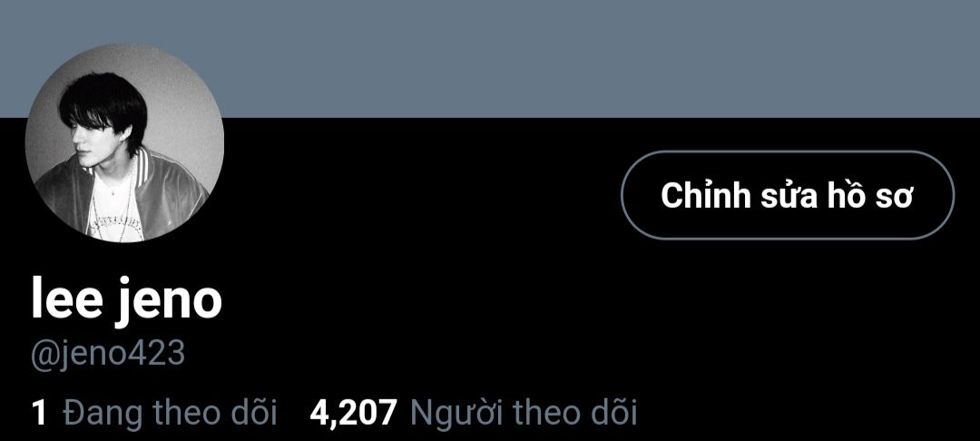Click the 4,207 followers count
The image size is (980, 441).
coord(353,414)
